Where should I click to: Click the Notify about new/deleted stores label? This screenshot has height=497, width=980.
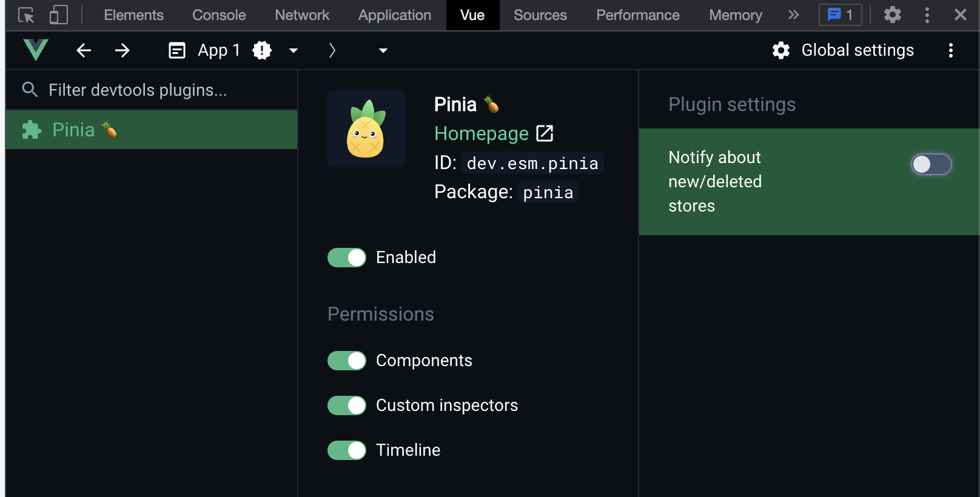click(715, 181)
